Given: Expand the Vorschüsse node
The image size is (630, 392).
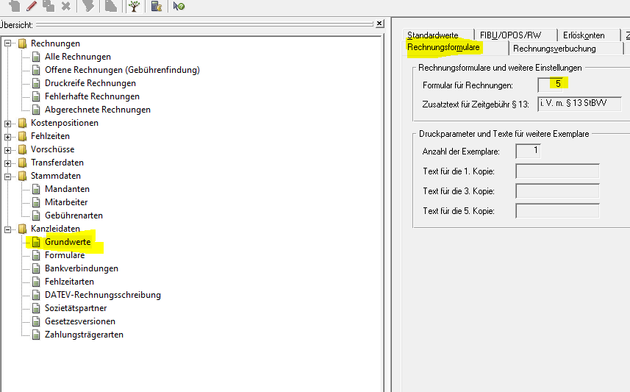Looking at the screenshot, I should pyautogui.click(x=8, y=149).
